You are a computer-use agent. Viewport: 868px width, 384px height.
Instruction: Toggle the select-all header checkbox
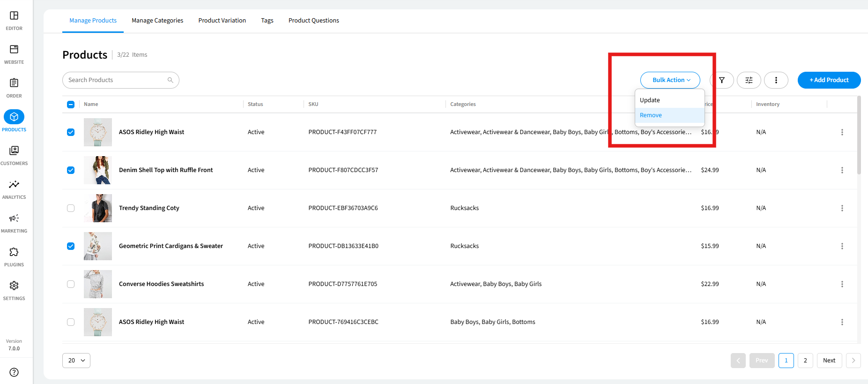(71, 105)
